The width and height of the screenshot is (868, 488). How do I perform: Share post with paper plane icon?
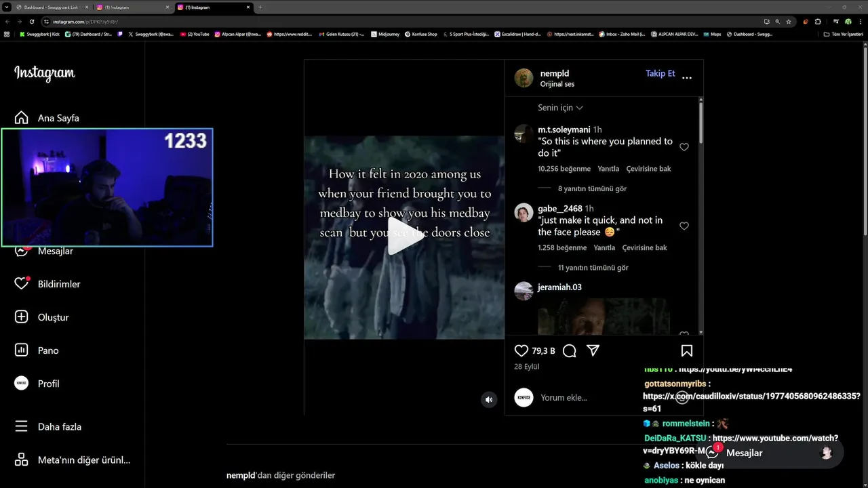(593, 350)
